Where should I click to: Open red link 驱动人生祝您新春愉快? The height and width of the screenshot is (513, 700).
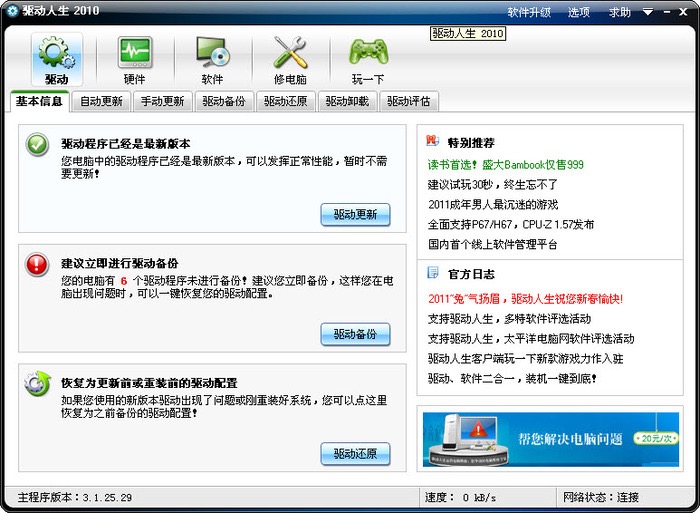click(x=525, y=299)
